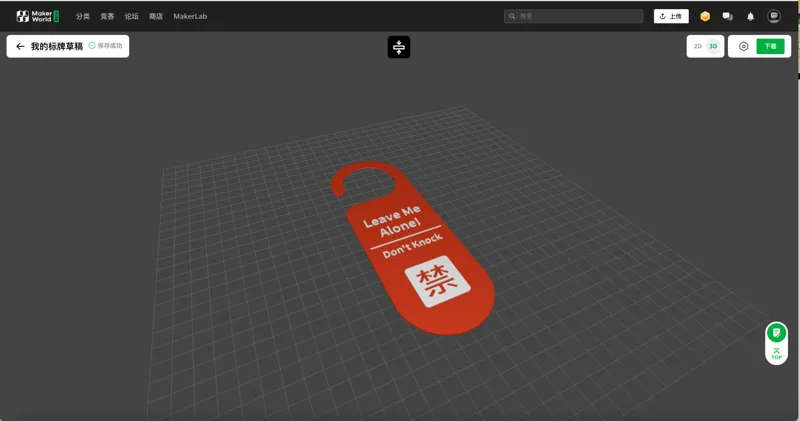Open the 论坛 forum menu item
Image resolution: width=800 pixels, height=421 pixels.
(x=132, y=16)
